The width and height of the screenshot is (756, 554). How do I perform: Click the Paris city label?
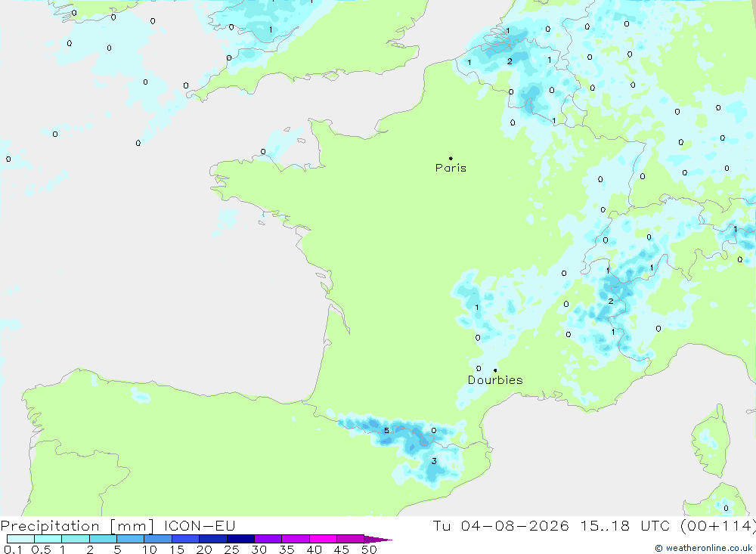[x=451, y=168]
